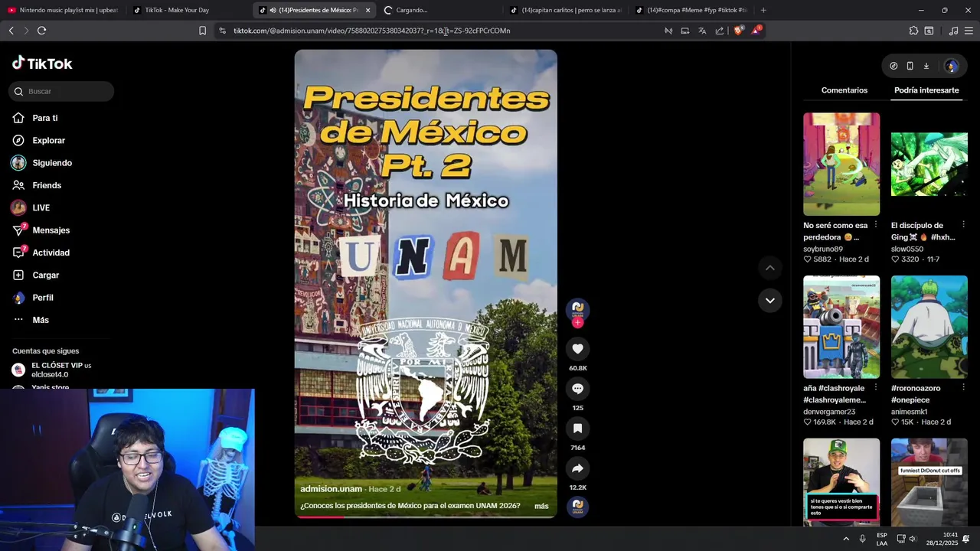Image resolution: width=980 pixels, height=551 pixels.
Task: Open the LIVE section
Action: tap(31, 207)
